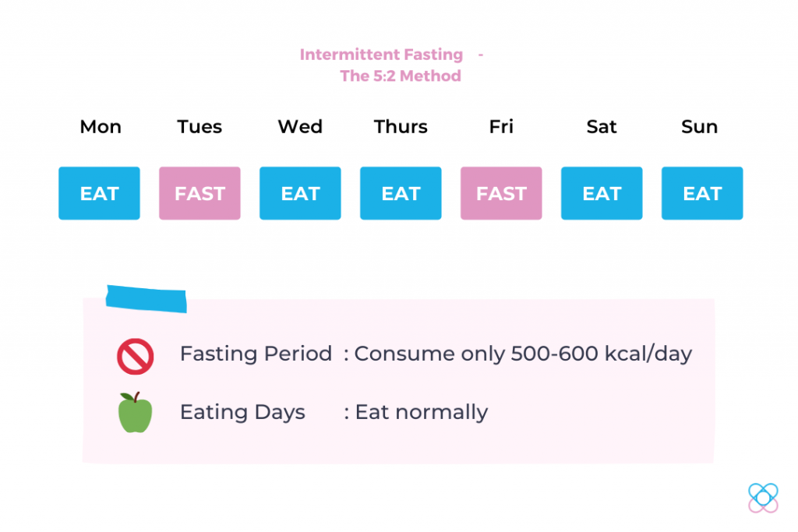Click the Intermittent Fasting title text
The image size is (798, 532).
point(381,55)
